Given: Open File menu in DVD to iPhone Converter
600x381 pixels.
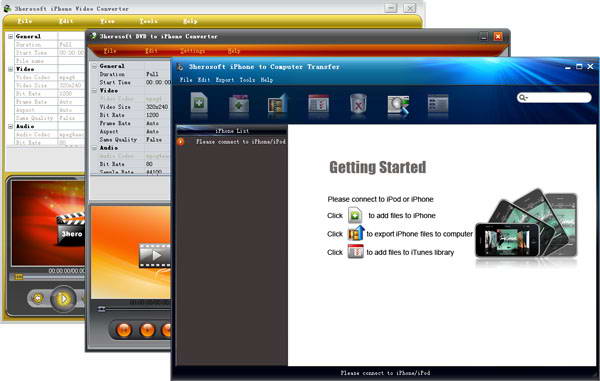Looking at the screenshot, I should [110, 50].
